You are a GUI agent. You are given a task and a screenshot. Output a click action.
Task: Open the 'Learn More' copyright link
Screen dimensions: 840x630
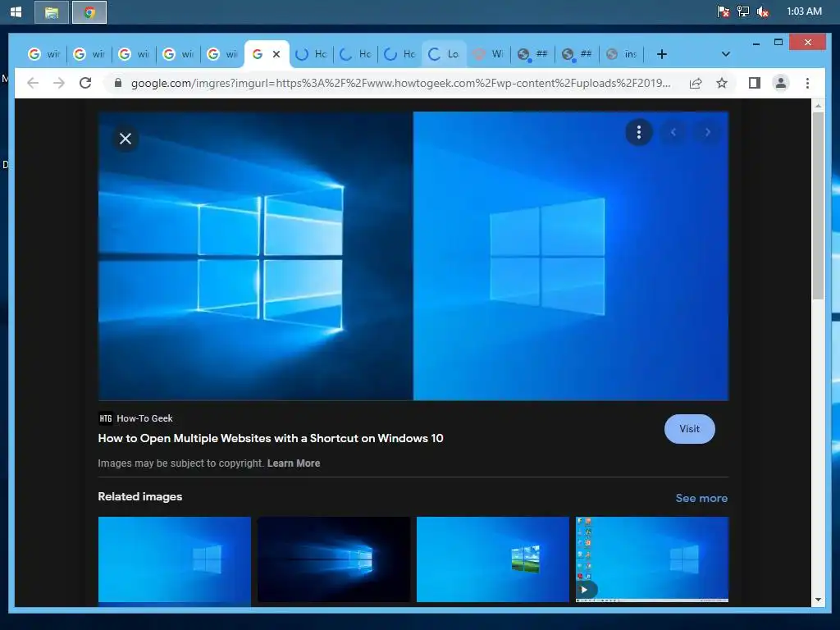click(x=294, y=463)
